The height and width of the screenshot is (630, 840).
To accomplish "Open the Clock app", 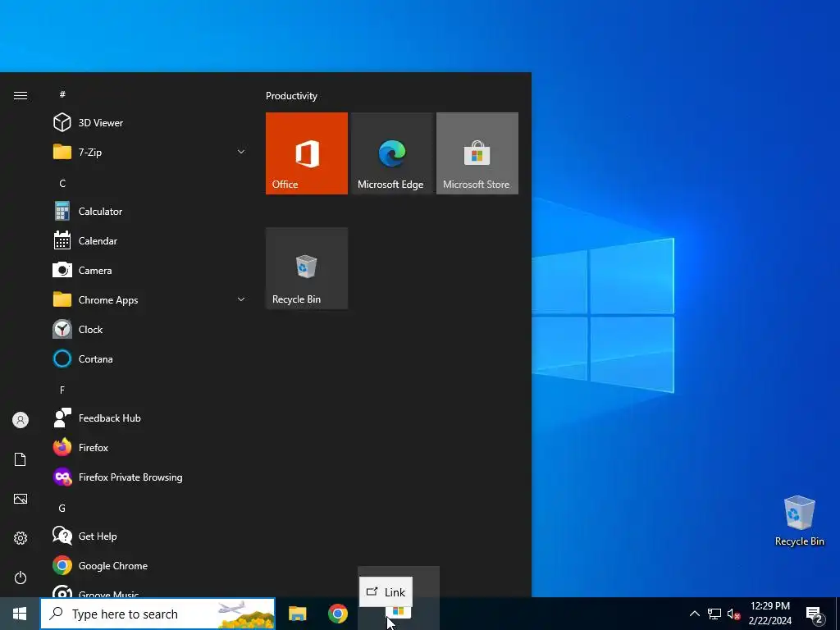I will pyautogui.click(x=150, y=329).
